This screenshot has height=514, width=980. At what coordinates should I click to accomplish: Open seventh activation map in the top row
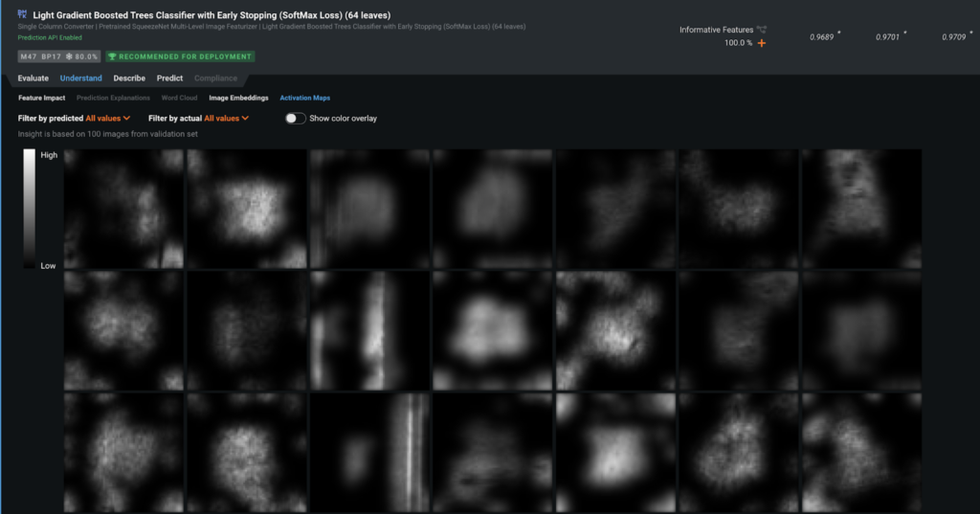click(x=862, y=209)
